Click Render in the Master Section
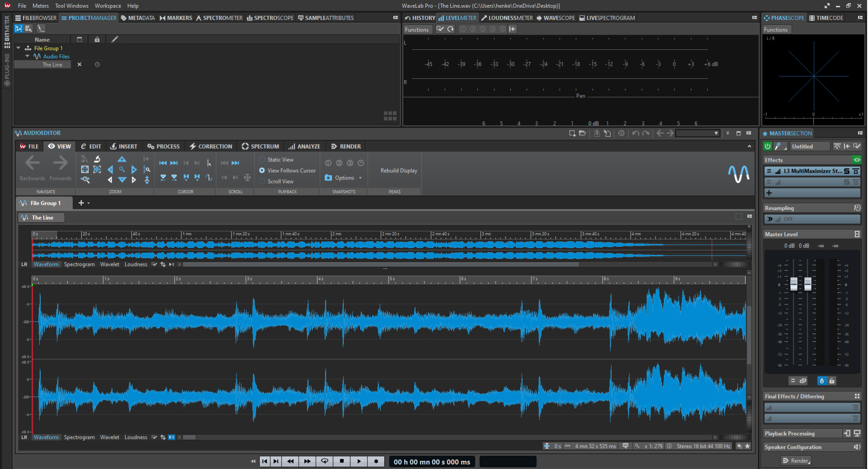The height and width of the screenshot is (469, 868). (x=796, y=461)
